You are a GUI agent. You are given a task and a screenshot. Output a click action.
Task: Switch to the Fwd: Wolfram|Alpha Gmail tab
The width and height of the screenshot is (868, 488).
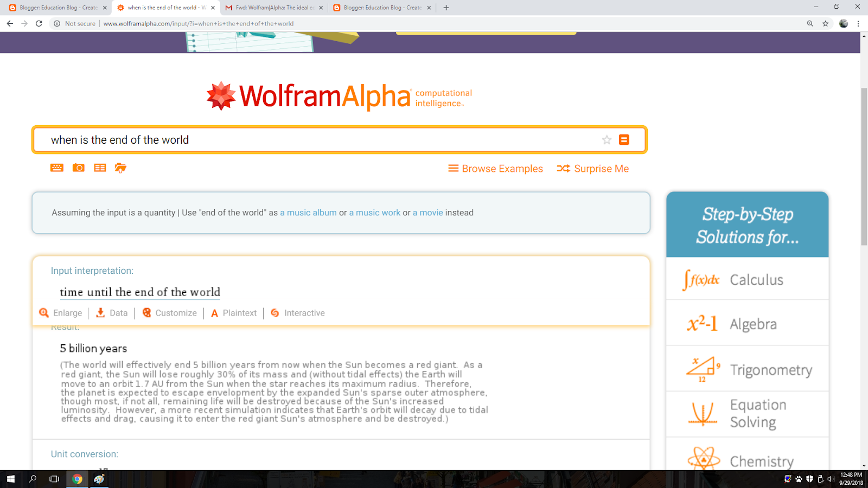pyautogui.click(x=275, y=8)
